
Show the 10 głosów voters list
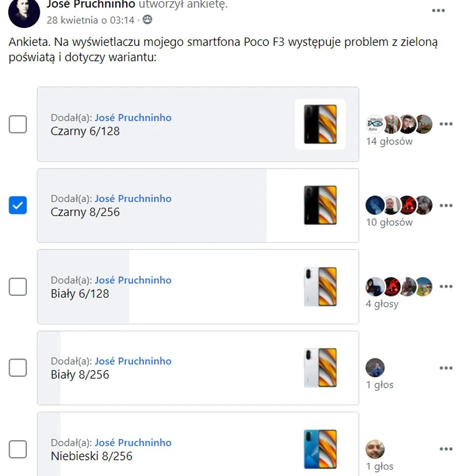[389, 222]
